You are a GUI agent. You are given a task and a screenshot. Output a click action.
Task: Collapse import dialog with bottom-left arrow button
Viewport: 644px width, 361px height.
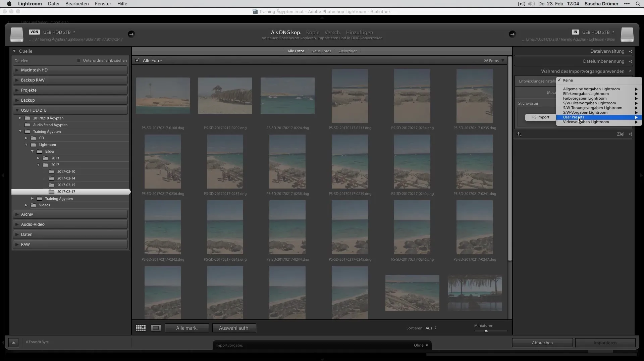click(13, 343)
